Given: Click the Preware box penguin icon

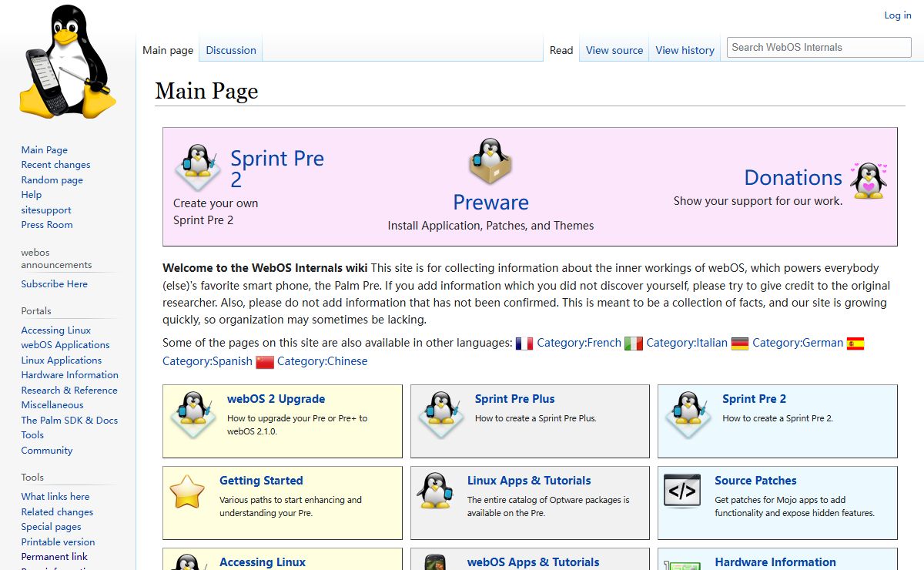Looking at the screenshot, I should (490, 161).
